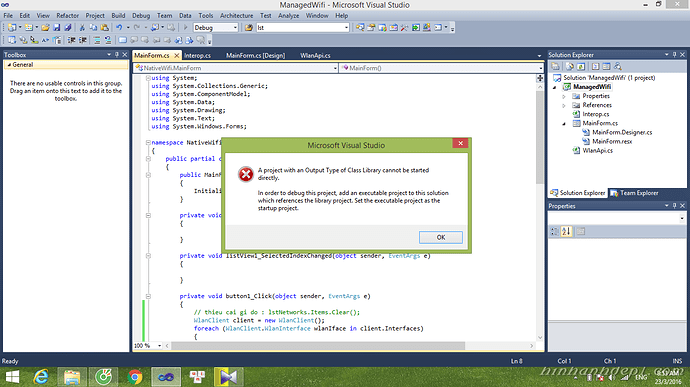Save the current file with the floppy icon
This screenshot has width=690, height=387.
(56, 27)
